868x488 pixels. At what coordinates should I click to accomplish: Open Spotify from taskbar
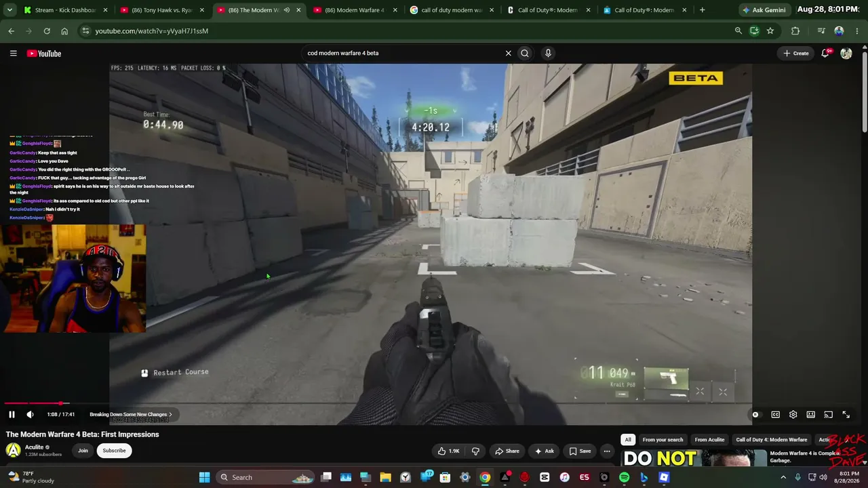624,477
